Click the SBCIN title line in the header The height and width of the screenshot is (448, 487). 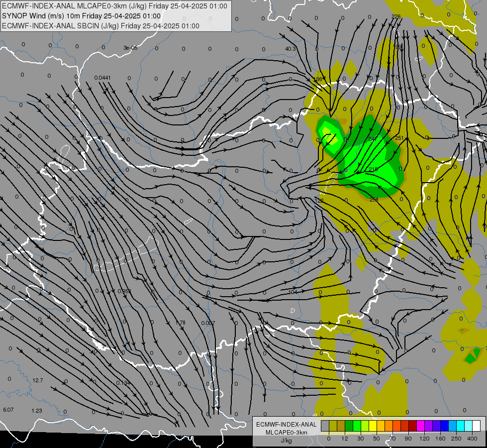100,26
